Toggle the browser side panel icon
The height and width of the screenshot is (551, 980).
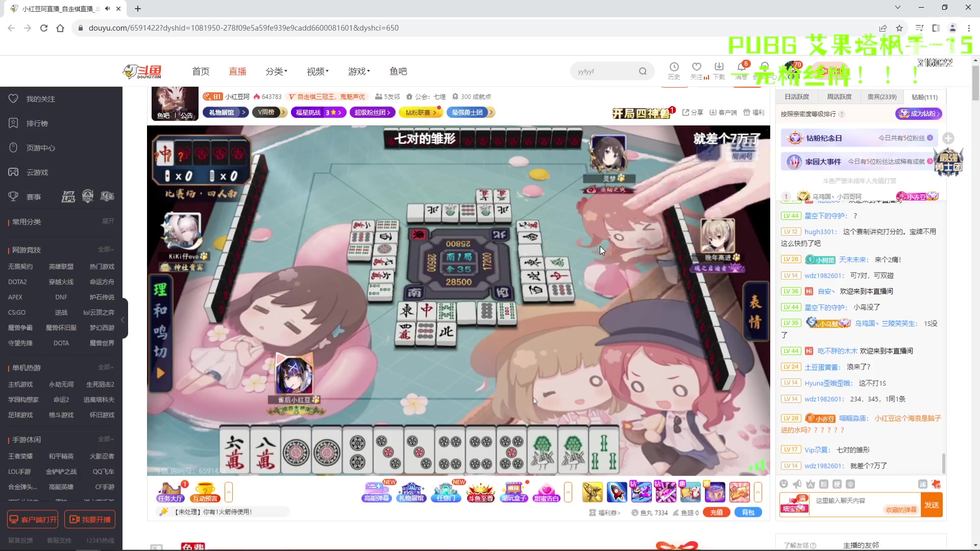point(936,28)
